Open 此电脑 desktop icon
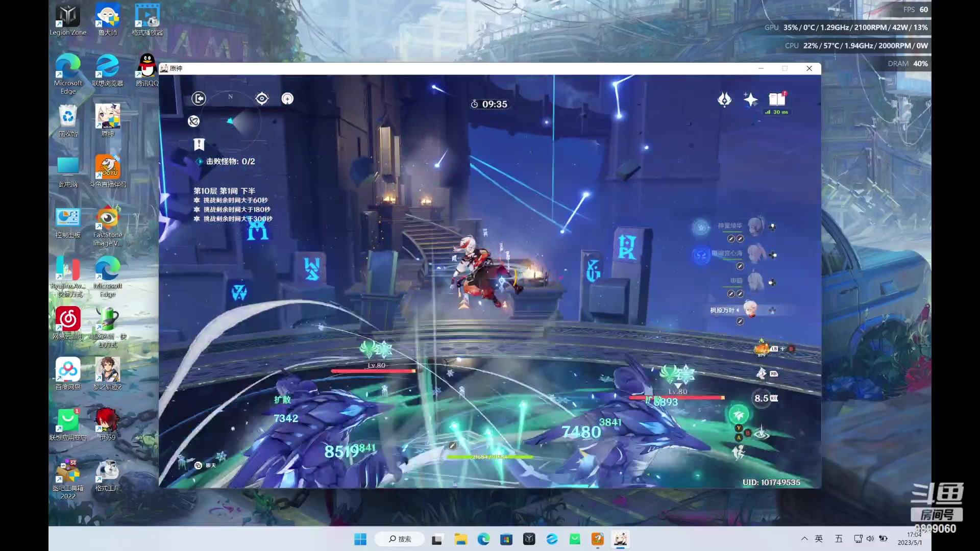 [68, 171]
